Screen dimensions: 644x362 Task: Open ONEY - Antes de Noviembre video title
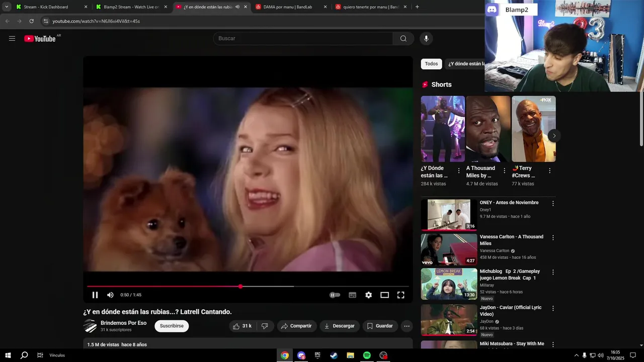pyautogui.click(x=509, y=203)
